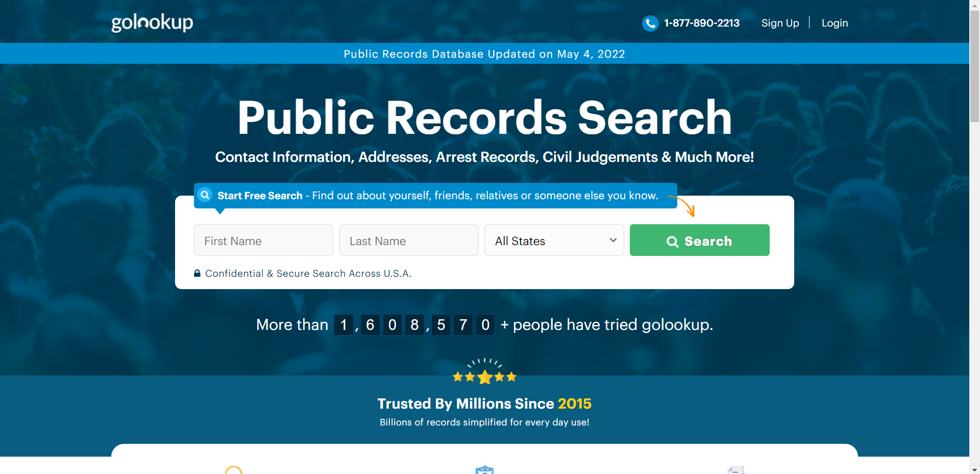This screenshot has height=474, width=980.
Task: Click the 'Public Records Database Updated' banner text
Action: 484,54
